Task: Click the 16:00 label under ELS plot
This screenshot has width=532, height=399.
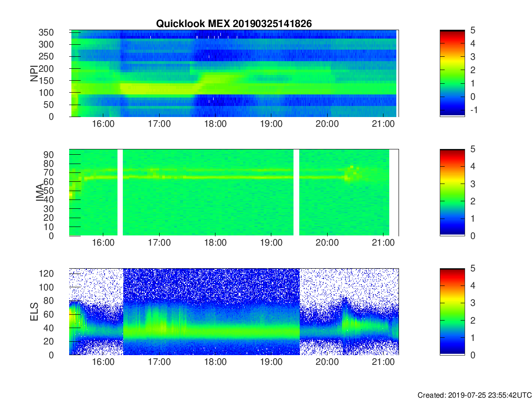Action: [x=103, y=363]
